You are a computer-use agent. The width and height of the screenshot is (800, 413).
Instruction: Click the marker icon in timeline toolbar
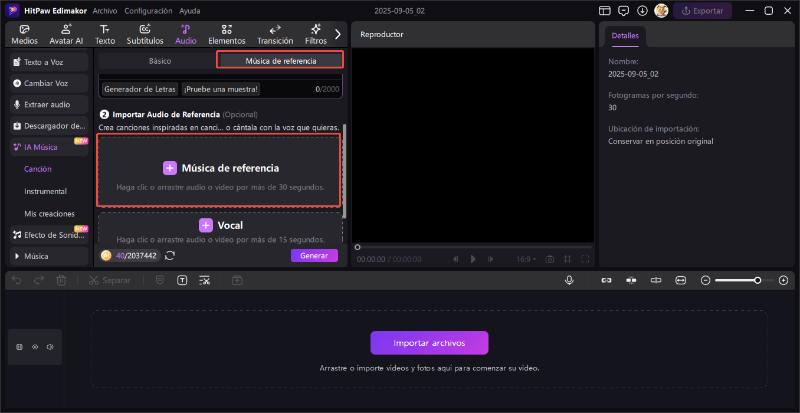click(160, 280)
